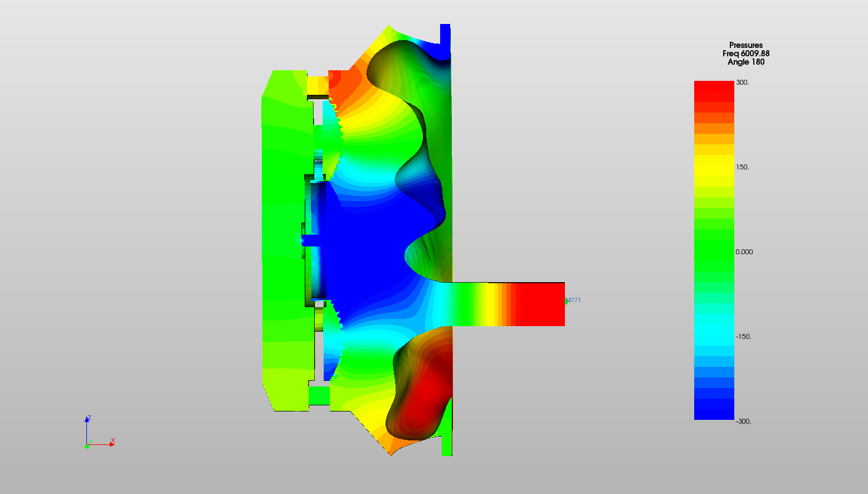The height and width of the screenshot is (494, 868).
Task: Pick the top red legend color band
Action: (714, 86)
